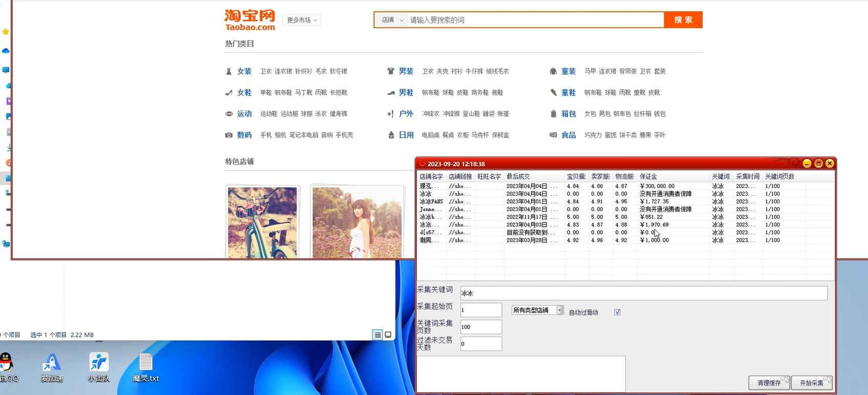Toggle the 自动过滑动 checkbox

(x=617, y=312)
